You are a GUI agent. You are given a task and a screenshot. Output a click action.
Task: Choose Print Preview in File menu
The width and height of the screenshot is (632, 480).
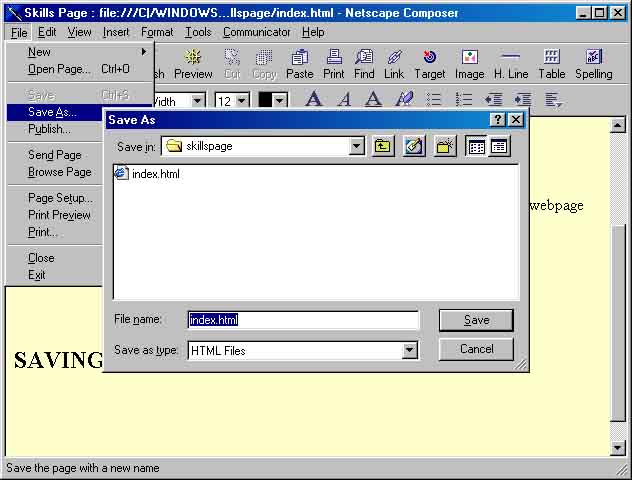(x=54, y=215)
